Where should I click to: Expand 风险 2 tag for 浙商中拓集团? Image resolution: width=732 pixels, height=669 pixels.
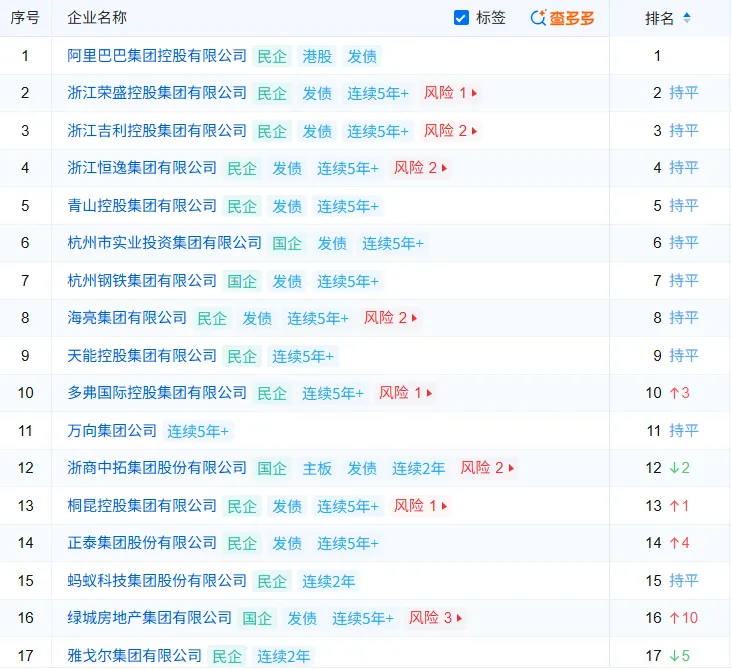coord(487,468)
